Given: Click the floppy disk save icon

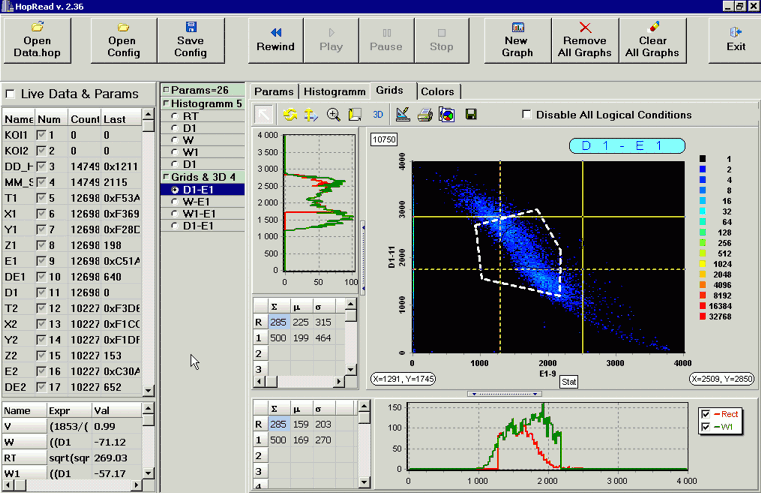Looking at the screenshot, I should [470, 115].
